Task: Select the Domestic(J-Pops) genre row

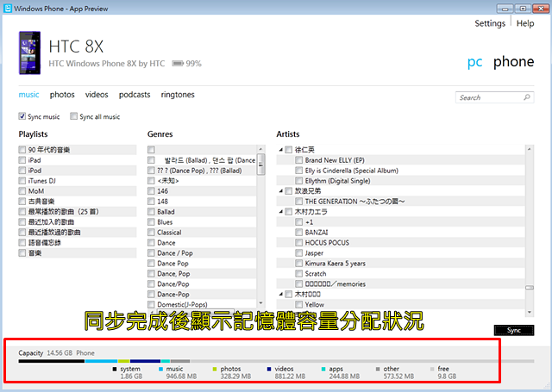Action: pyautogui.click(x=202, y=304)
